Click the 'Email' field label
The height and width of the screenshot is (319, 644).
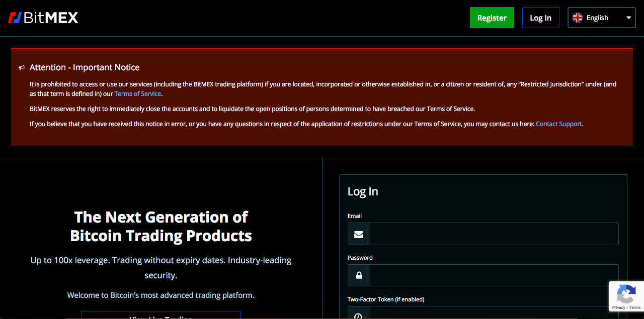(355, 216)
